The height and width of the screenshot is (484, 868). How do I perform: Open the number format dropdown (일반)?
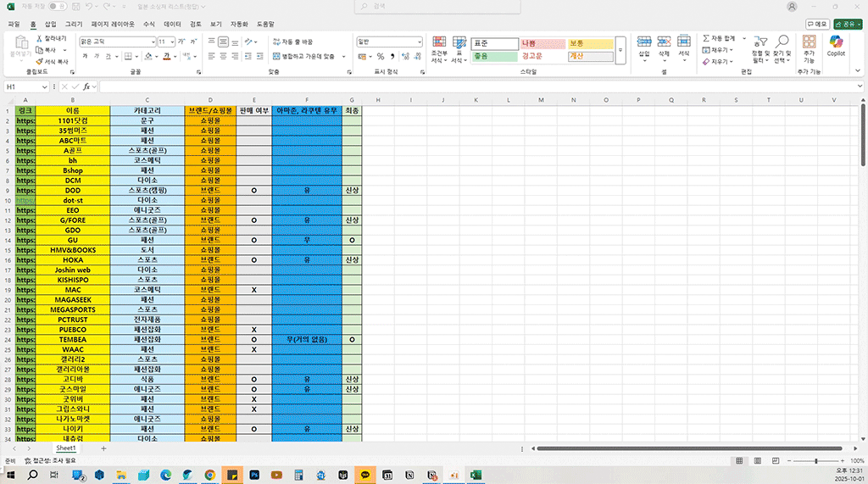[x=419, y=42]
